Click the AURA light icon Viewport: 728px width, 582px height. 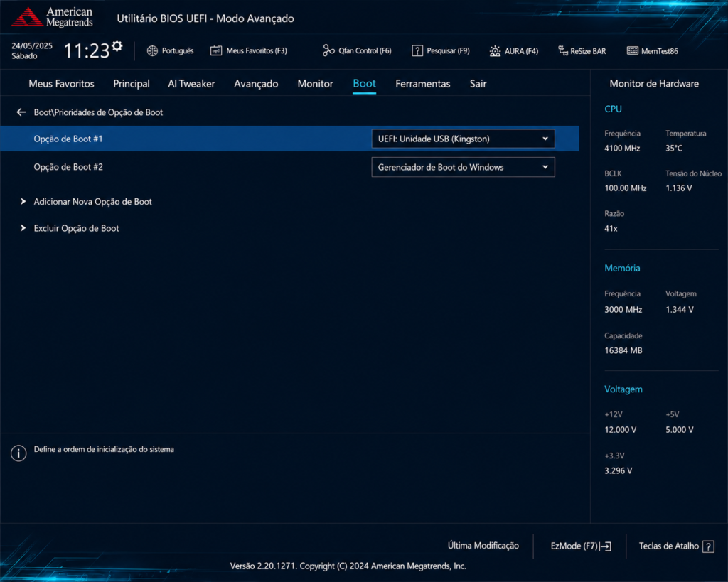495,51
